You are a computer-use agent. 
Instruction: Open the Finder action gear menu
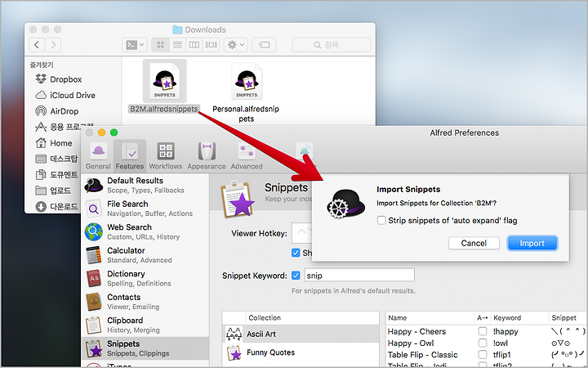[x=236, y=45]
